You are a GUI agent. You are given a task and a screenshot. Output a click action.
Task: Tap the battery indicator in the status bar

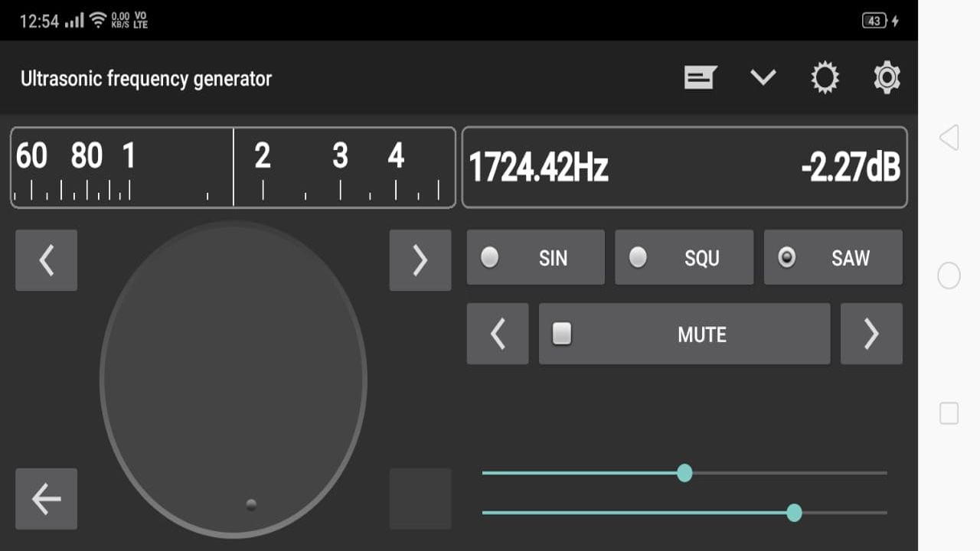tap(874, 21)
